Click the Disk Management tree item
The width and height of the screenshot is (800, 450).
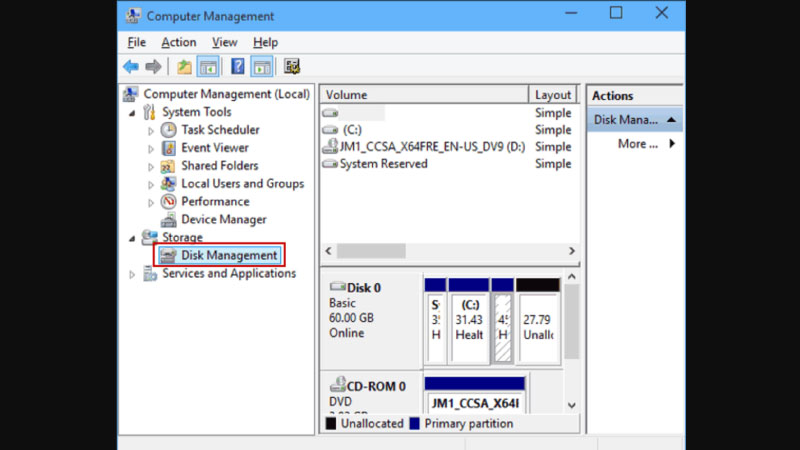[x=228, y=256]
